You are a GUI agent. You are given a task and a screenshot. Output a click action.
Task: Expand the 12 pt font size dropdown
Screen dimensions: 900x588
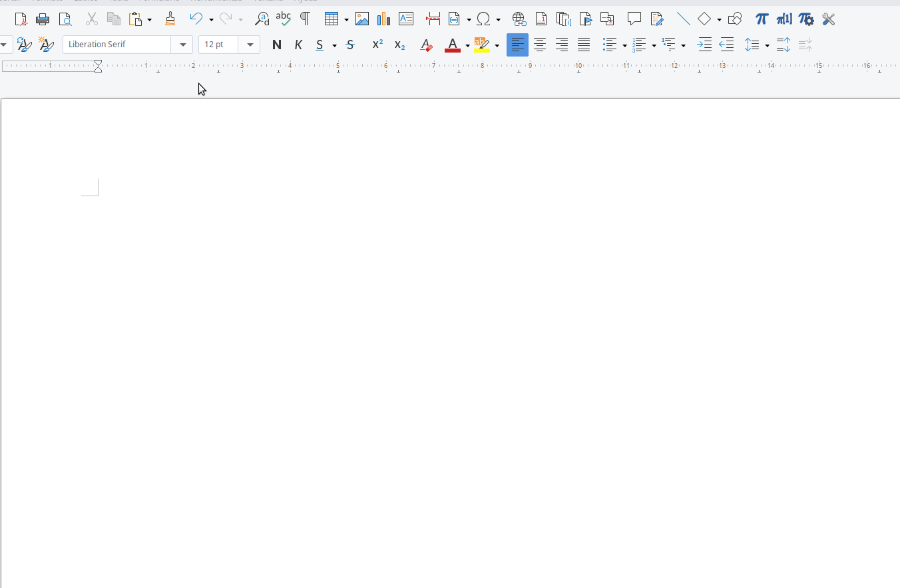[x=250, y=45]
